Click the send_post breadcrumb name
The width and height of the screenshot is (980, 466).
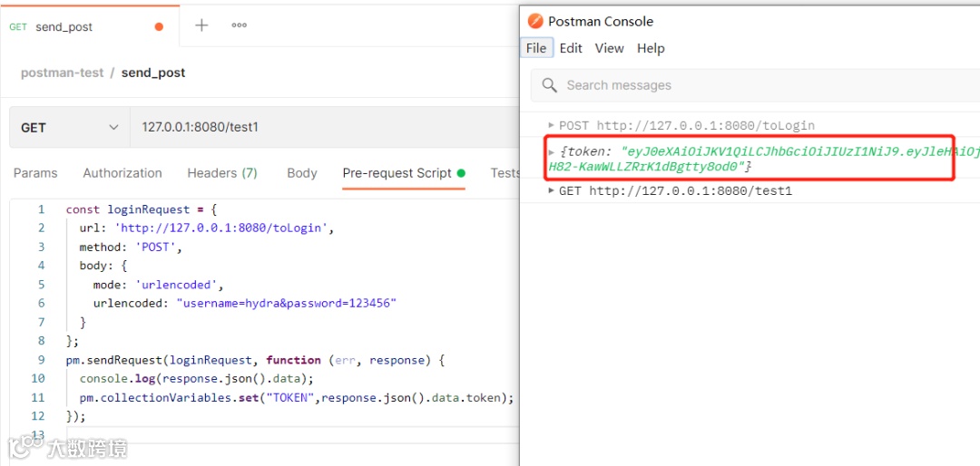153,73
